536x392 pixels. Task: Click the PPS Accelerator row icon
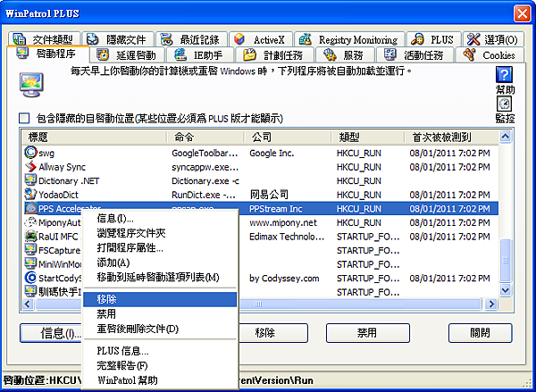(x=30, y=208)
